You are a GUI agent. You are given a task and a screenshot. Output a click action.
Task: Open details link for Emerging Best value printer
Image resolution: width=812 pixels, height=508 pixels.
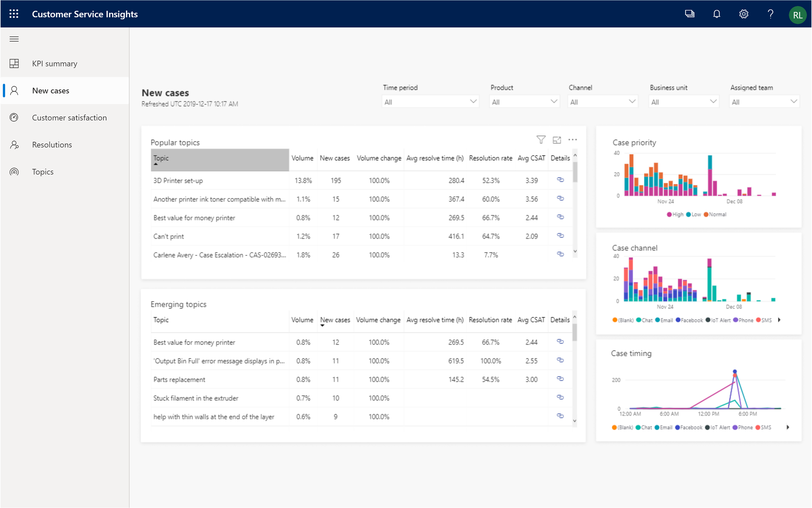[x=560, y=341]
